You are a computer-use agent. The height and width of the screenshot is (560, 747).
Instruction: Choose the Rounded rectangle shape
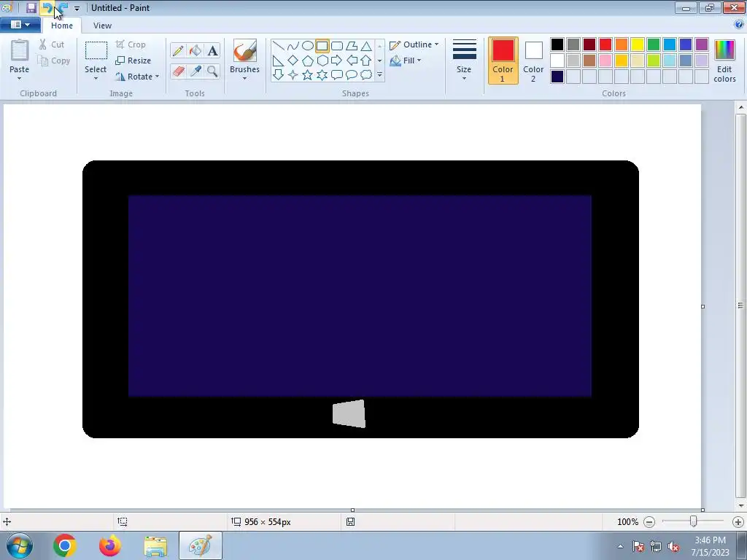point(337,46)
